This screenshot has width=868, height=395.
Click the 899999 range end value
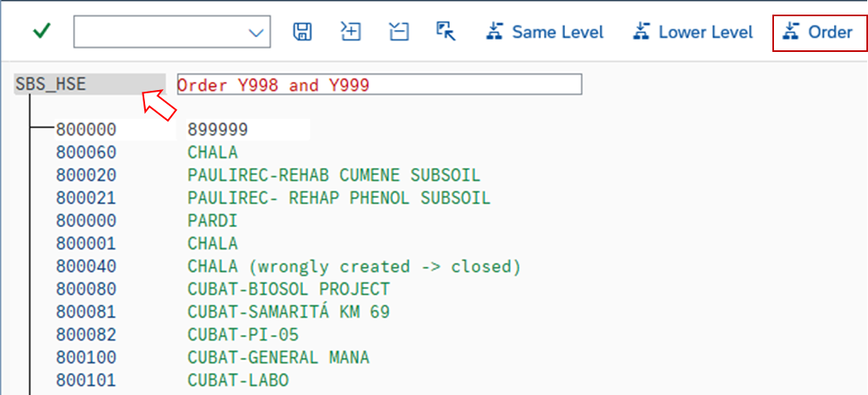click(218, 130)
